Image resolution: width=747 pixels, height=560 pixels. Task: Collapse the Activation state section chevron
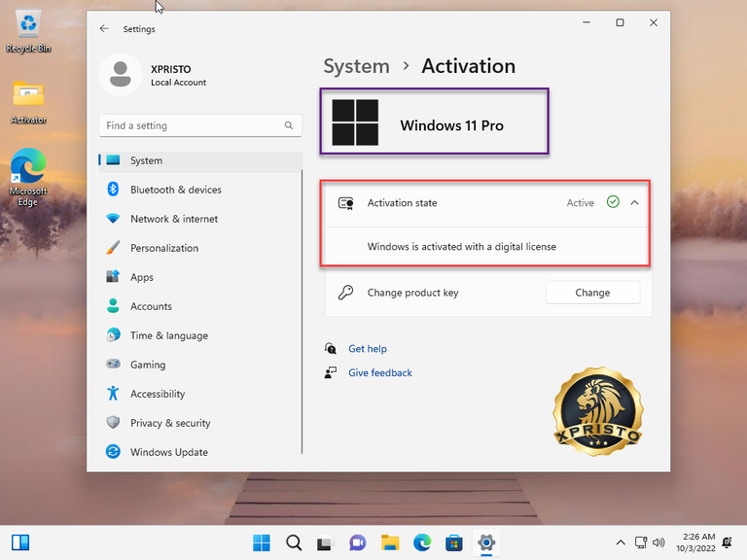[634, 203]
